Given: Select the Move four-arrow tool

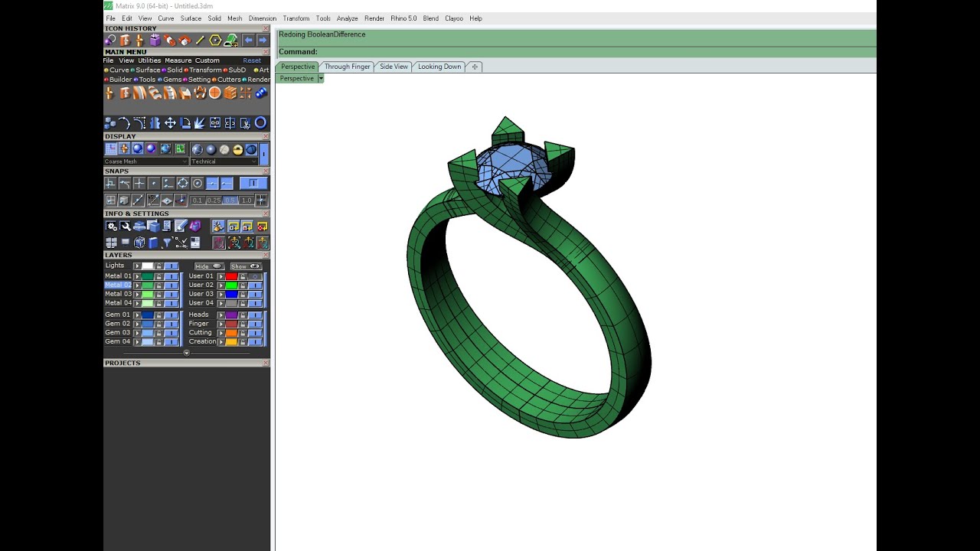Looking at the screenshot, I should (170, 122).
